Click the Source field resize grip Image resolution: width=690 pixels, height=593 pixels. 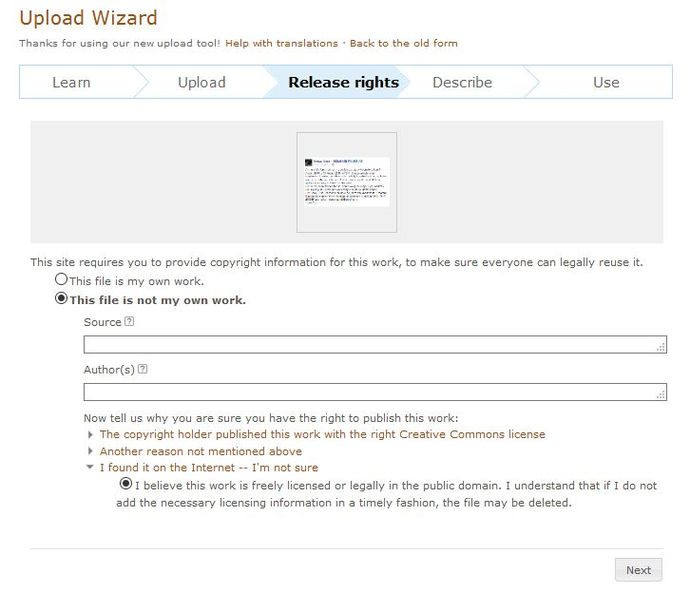click(661, 348)
